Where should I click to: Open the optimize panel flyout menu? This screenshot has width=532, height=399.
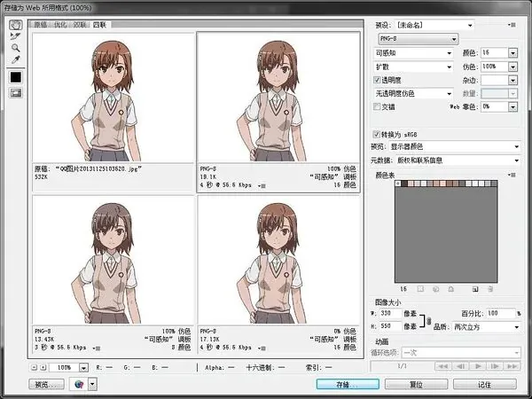pos(512,25)
